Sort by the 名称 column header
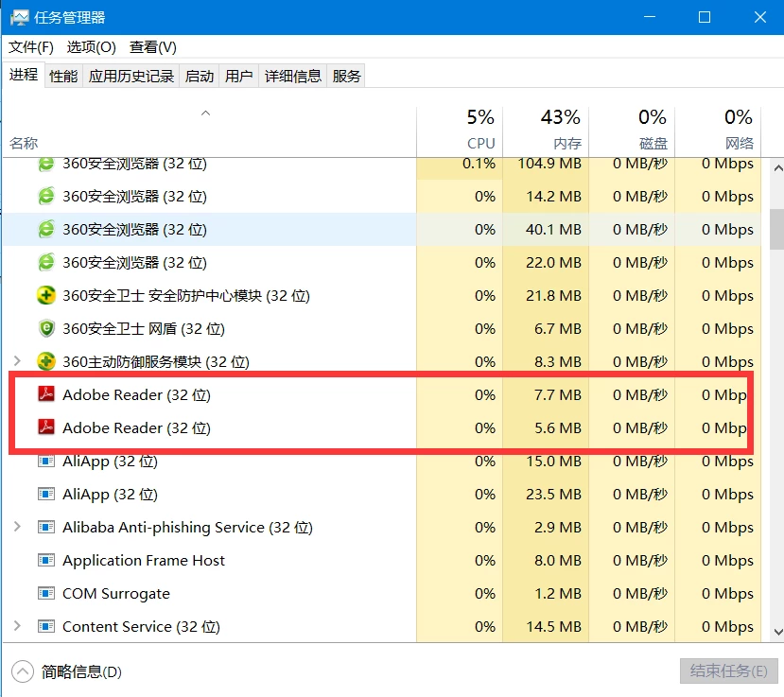784x697 pixels. pyautogui.click(x=209, y=131)
